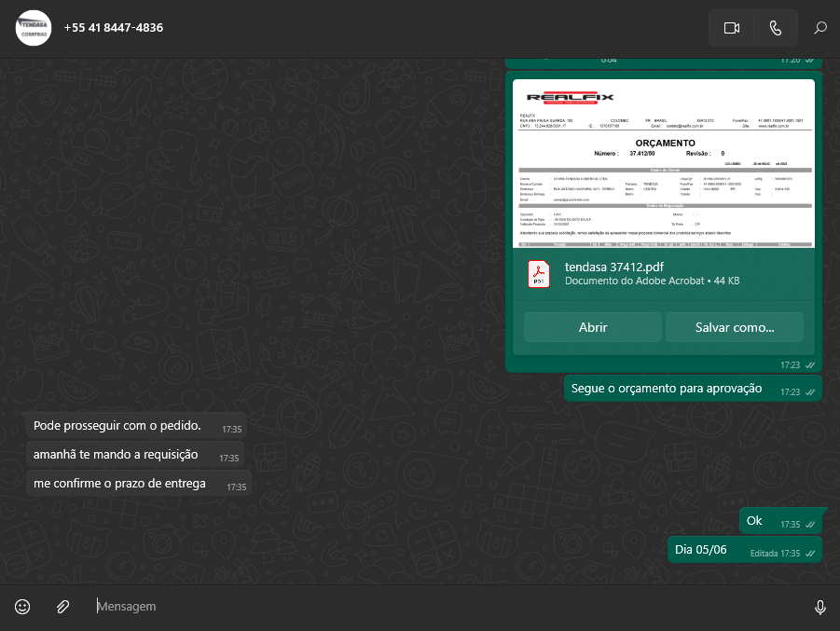This screenshot has height=631, width=840.
Task: Click the "Ok" sent message bubble
Action: pyautogui.click(x=754, y=521)
